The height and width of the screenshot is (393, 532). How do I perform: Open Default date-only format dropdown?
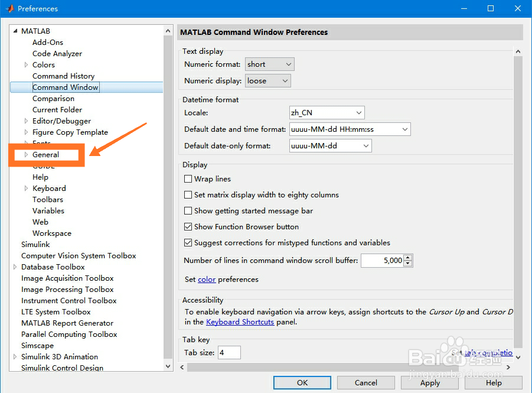tap(331, 146)
